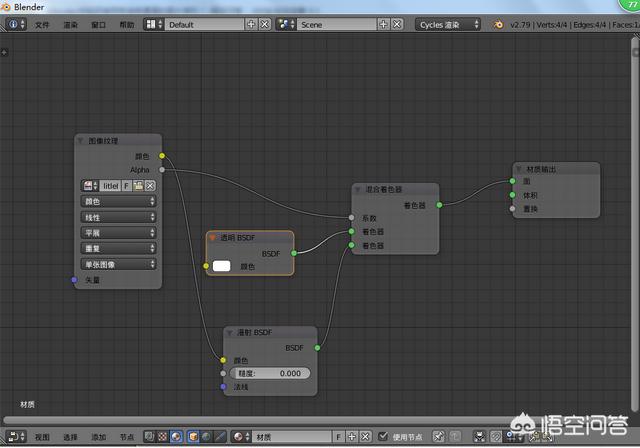Click the Default layout name field
Image resolution: width=640 pixels, height=448 pixels.
click(x=204, y=24)
